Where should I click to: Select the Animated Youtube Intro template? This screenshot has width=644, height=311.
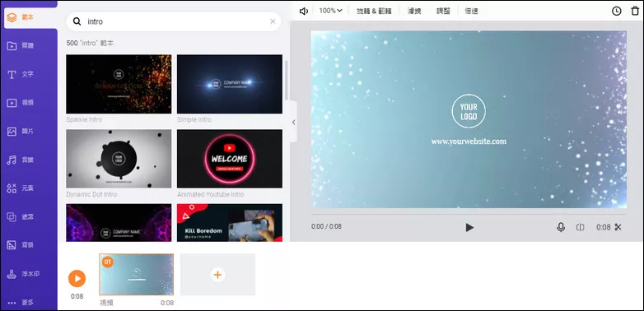click(x=230, y=159)
